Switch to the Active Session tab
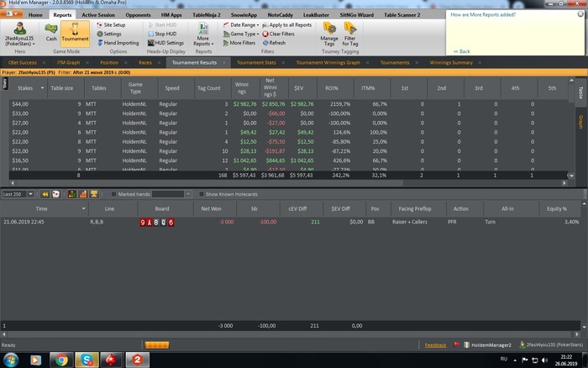588x368 pixels. click(98, 15)
